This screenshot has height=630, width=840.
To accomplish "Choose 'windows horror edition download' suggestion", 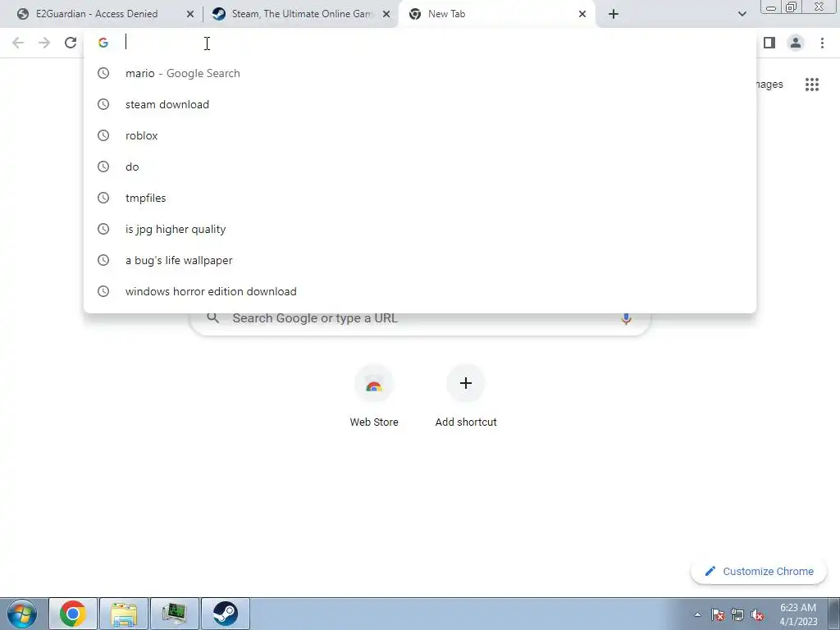I will (420, 291).
